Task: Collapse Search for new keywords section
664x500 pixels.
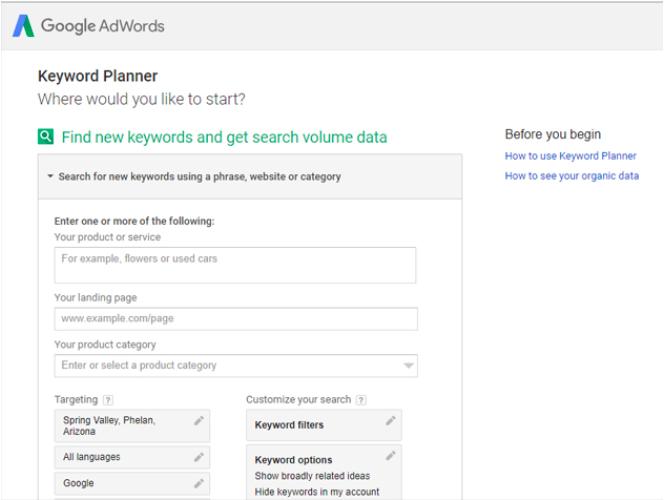Action: point(50,176)
